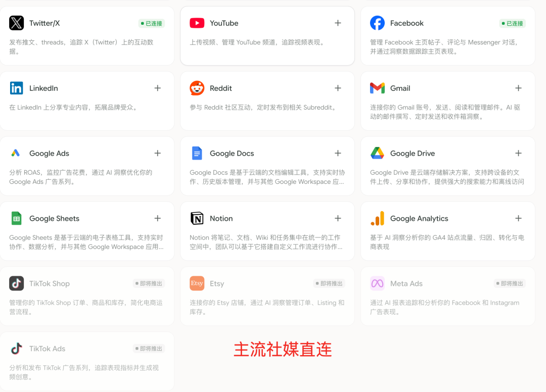Click the Twitter/X description mentioning threads

tap(81, 47)
